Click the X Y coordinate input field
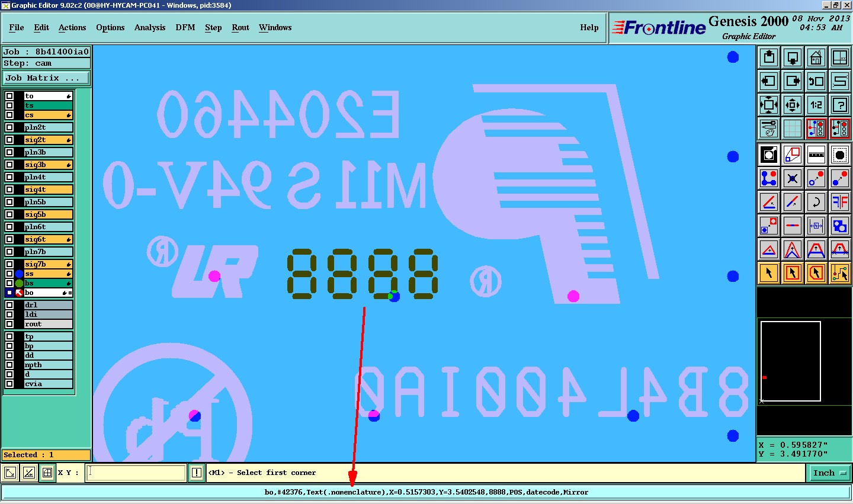853x504 pixels. click(136, 473)
